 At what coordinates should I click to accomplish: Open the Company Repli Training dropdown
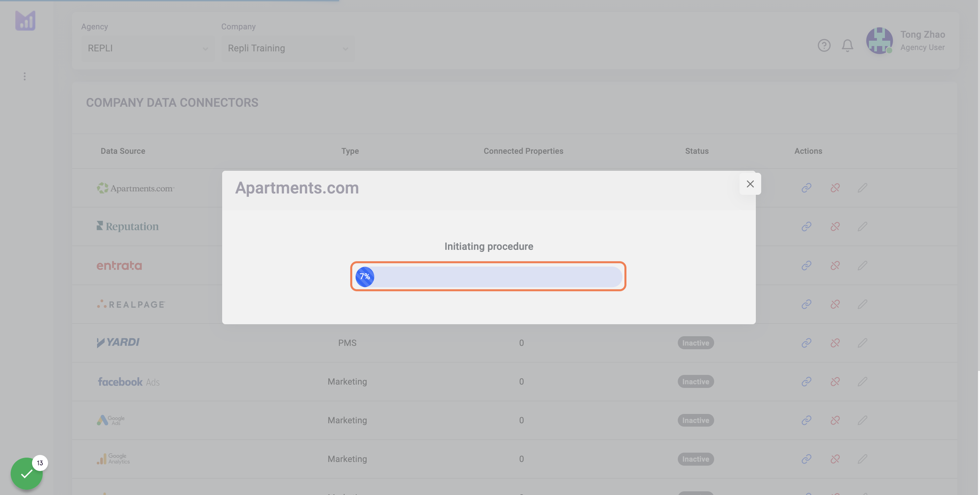288,48
